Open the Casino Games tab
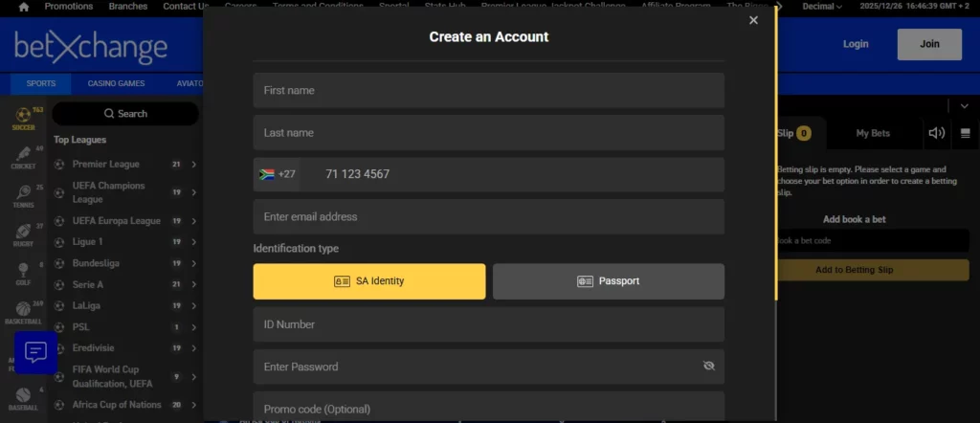 (x=116, y=83)
